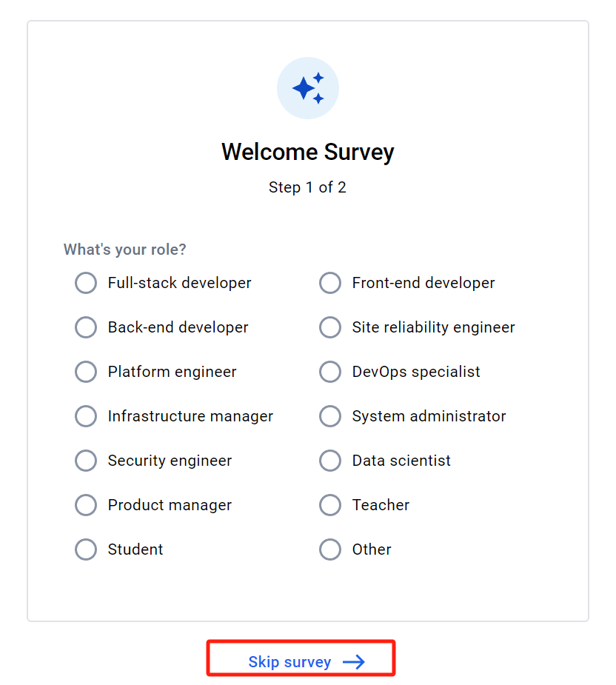Click the Skip survey link
Image resolution: width=616 pixels, height=685 pixels.
289,662
